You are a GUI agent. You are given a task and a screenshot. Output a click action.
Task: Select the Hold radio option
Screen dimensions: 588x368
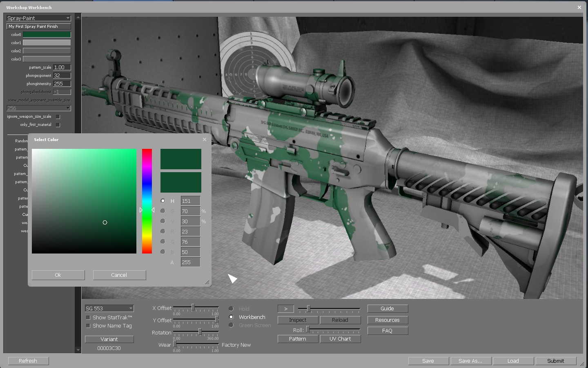tap(231, 309)
